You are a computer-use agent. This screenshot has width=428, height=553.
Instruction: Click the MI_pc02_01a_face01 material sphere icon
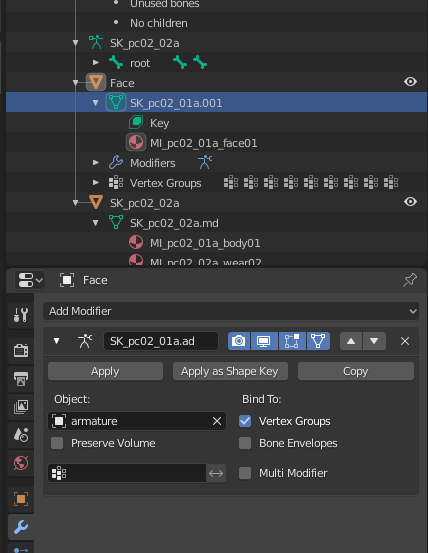pyautogui.click(x=136, y=142)
